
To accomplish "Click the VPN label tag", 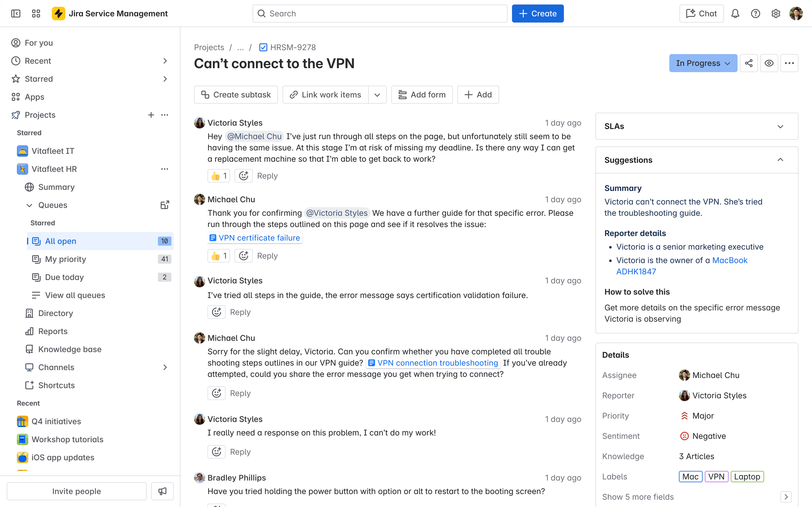I will (x=716, y=477).
